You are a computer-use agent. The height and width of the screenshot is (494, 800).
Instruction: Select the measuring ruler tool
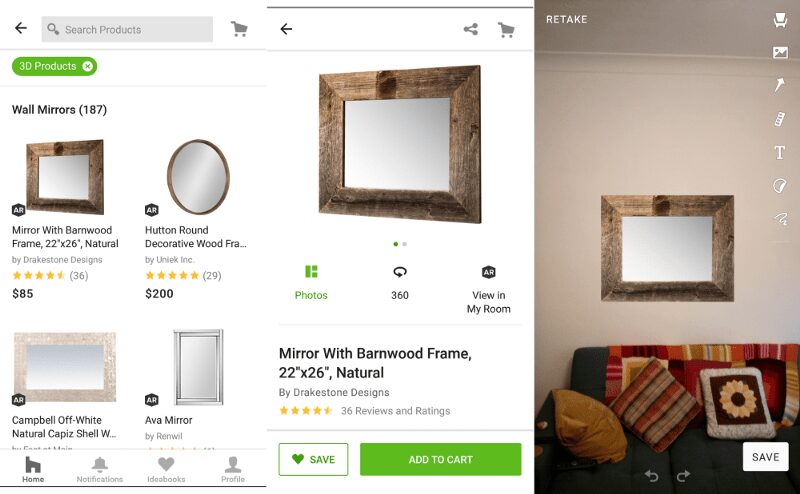tap(780, 120)
